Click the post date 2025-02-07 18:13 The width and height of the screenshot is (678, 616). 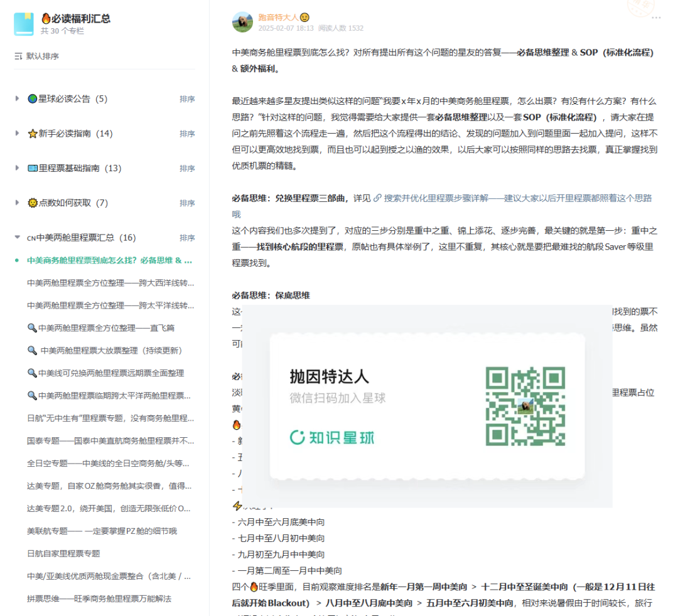[x=286, y=28]
